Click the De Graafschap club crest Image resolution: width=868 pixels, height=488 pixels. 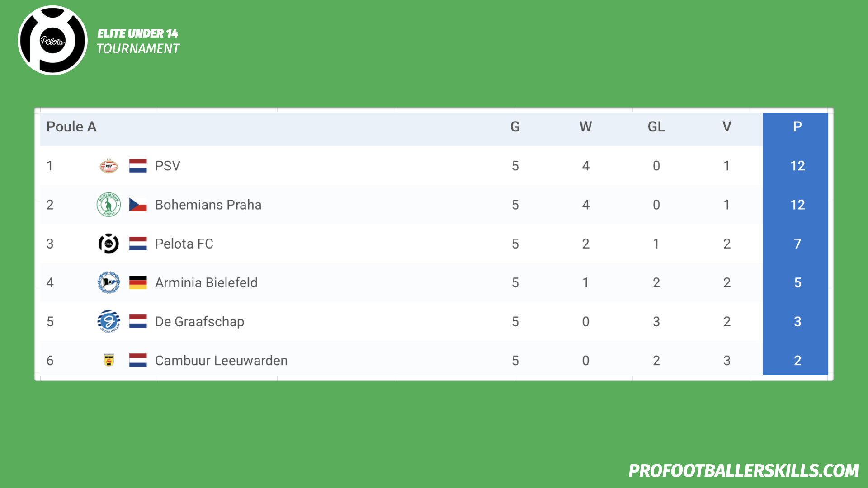click(x=108, y=321)
